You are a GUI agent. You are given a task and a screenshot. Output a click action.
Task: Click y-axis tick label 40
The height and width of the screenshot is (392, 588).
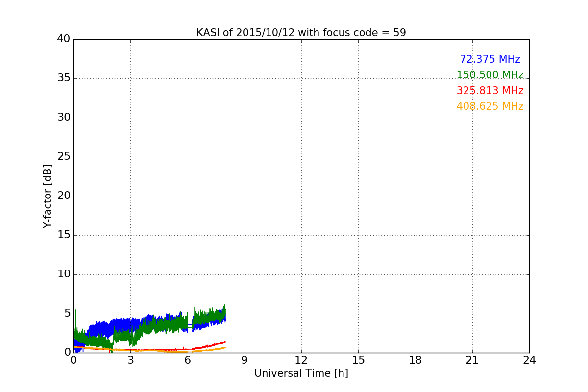pos(64,39)
